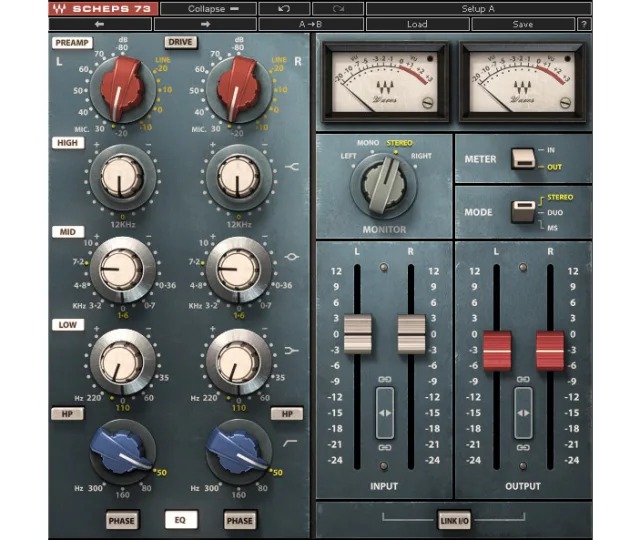Click the Input fader link arrows switch
Image resolution: width=640 pixels, height=540 pixels.
click(x=384, y=413)
